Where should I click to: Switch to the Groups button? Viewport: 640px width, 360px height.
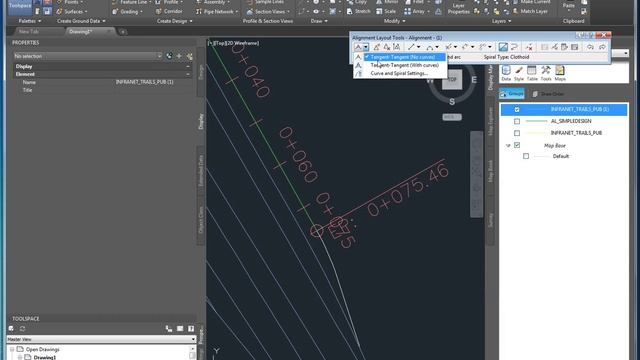click(512, 94)
